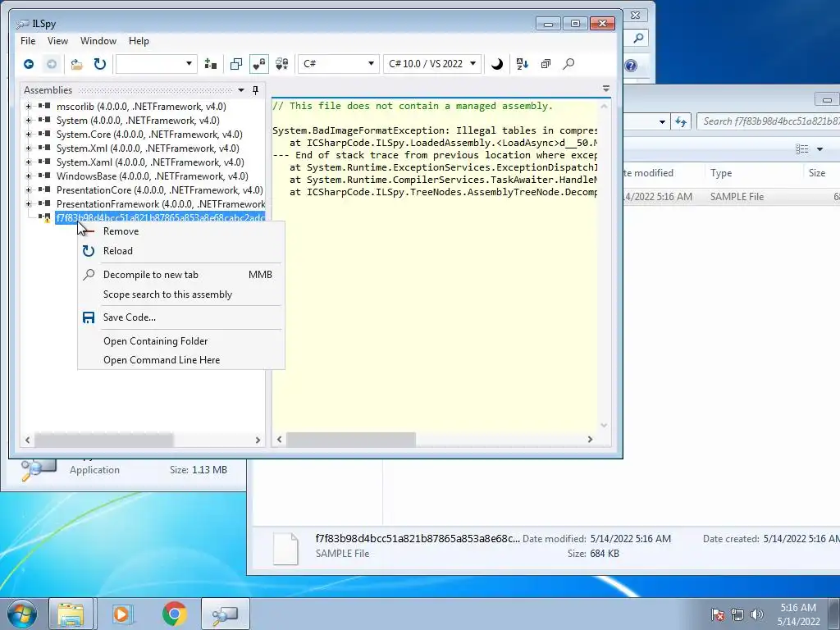Open the Window menu
The height and width of the screenshot is (630, 840).
point(98,41)
